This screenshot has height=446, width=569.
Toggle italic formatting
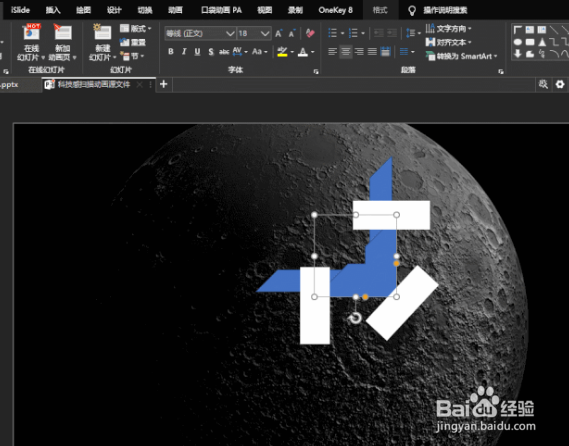tap(184, 52)
